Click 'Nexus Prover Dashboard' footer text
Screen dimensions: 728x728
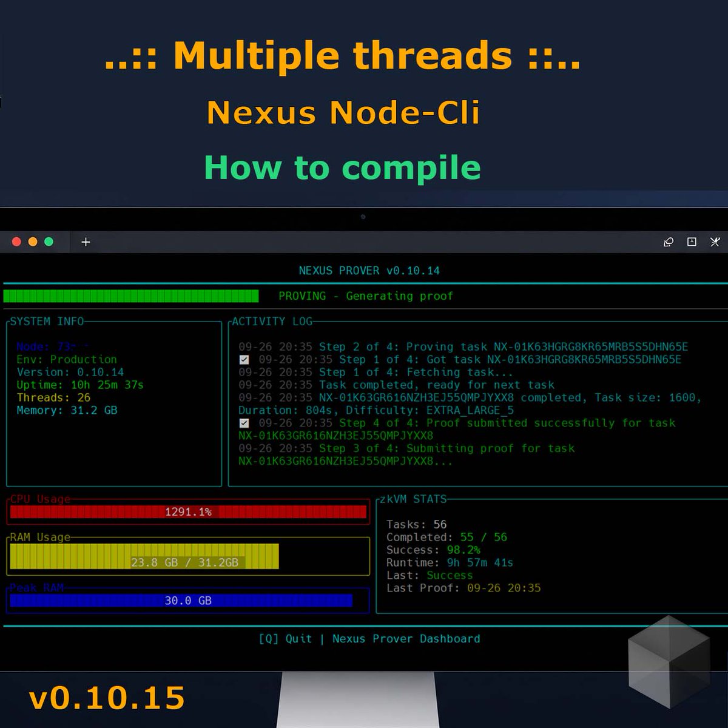pos(406,639)
